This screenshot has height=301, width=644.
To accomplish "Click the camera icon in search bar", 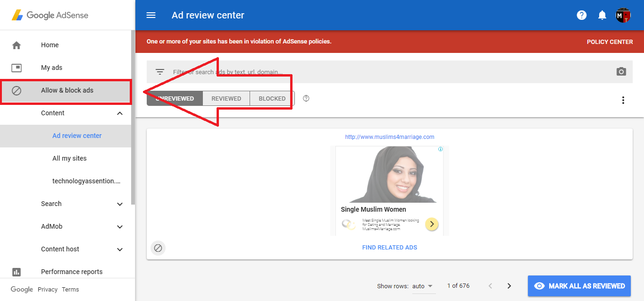I will (621, 72).
